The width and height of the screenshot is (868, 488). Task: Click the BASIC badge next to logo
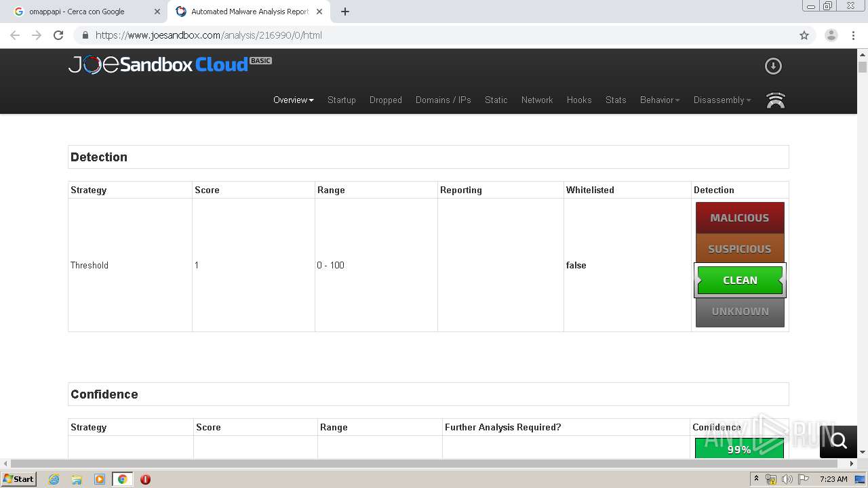[x=261, y=60]
